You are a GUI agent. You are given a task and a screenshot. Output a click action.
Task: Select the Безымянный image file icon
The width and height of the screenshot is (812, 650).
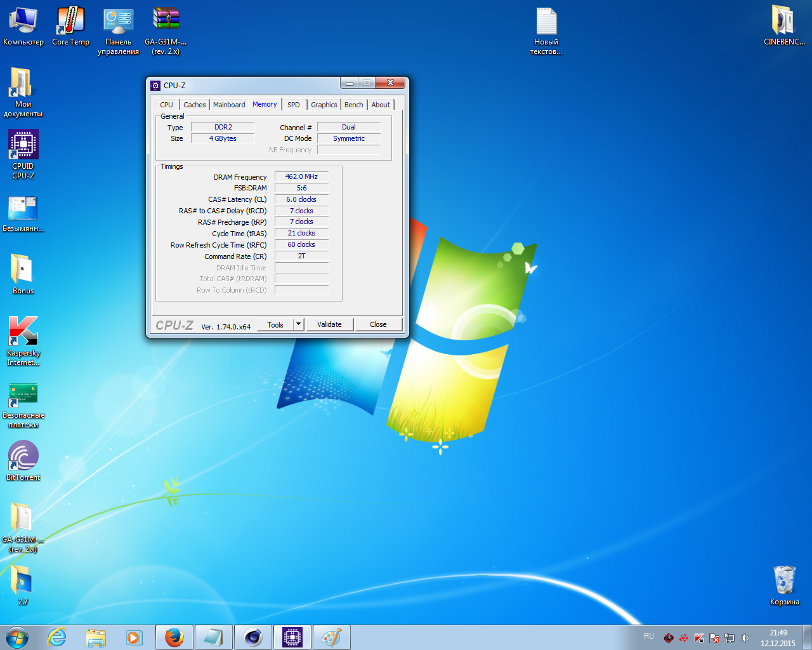tap(23, 213)
